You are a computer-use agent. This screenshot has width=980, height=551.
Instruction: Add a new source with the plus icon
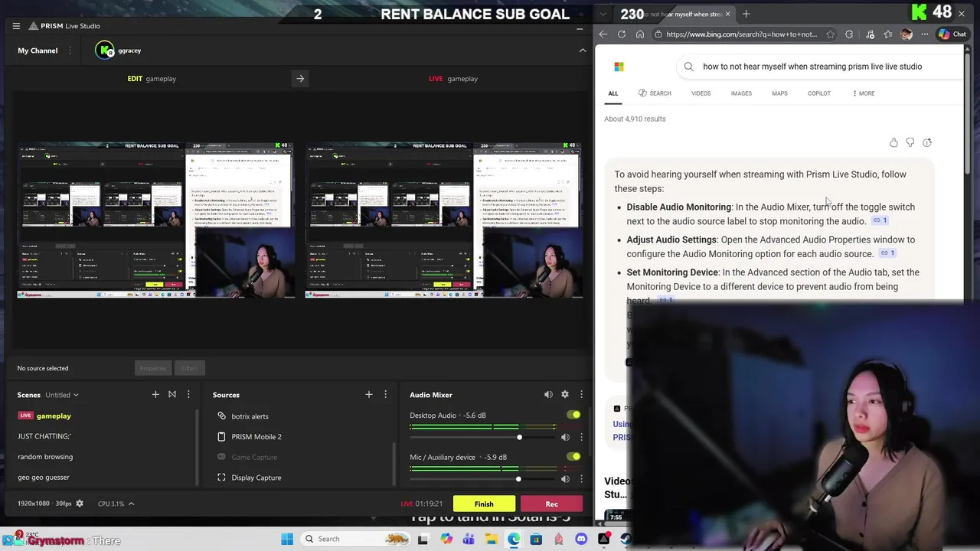(x=369, y=395)
